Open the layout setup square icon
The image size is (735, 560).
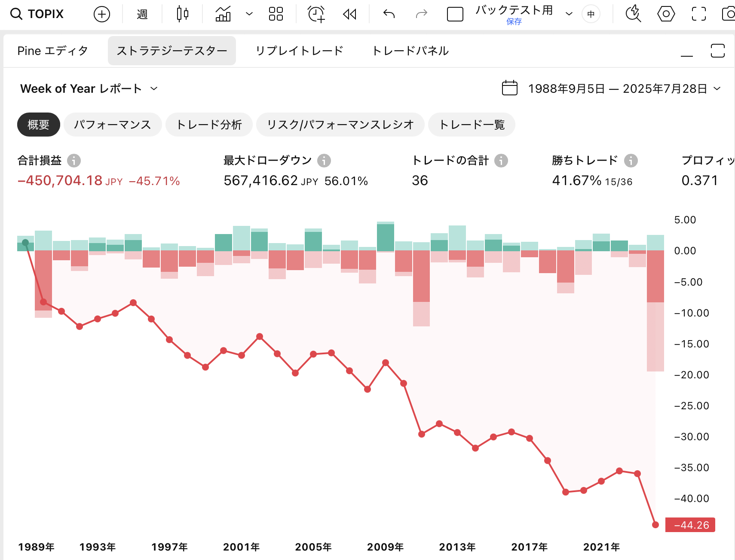click(455, 14)
